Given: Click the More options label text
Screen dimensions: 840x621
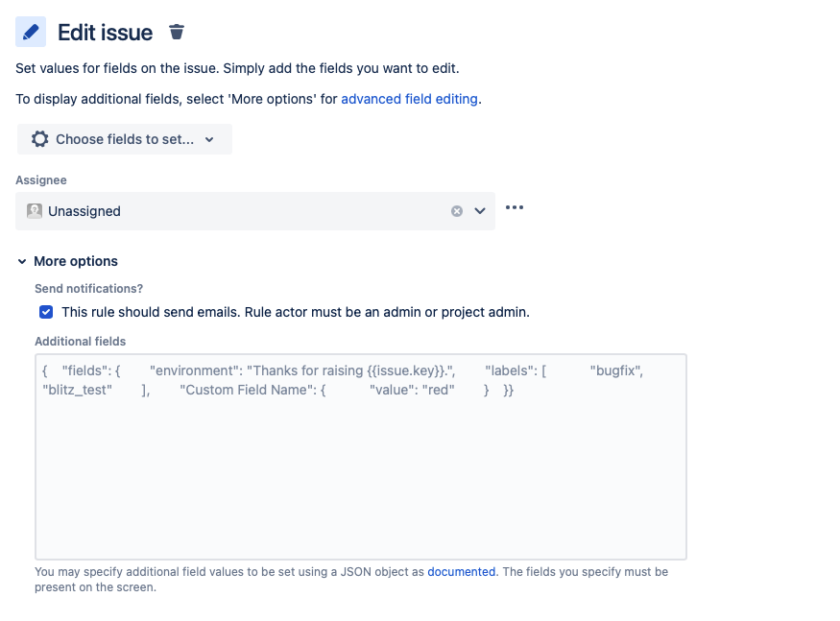Looking at the screenshot, I should pos(76,261).
